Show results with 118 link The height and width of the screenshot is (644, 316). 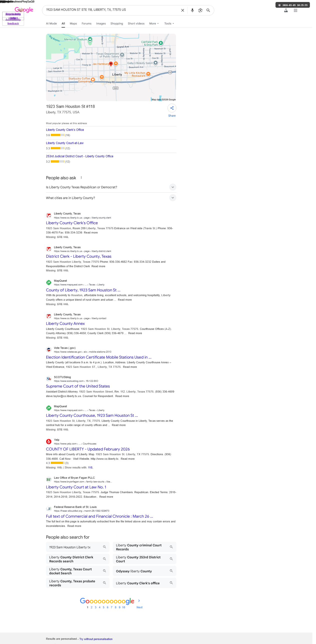click(90, 467)
